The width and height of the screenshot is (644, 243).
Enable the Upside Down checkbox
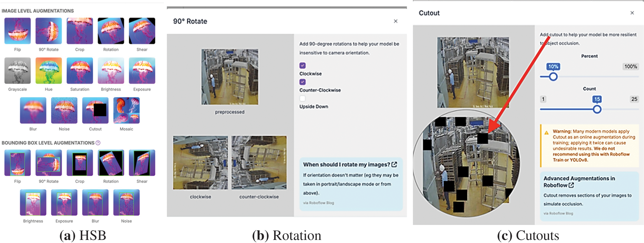tap(302, 98)
